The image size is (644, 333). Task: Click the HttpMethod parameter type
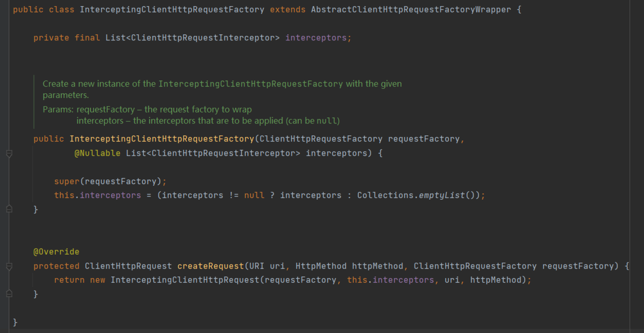pos(320,266)
